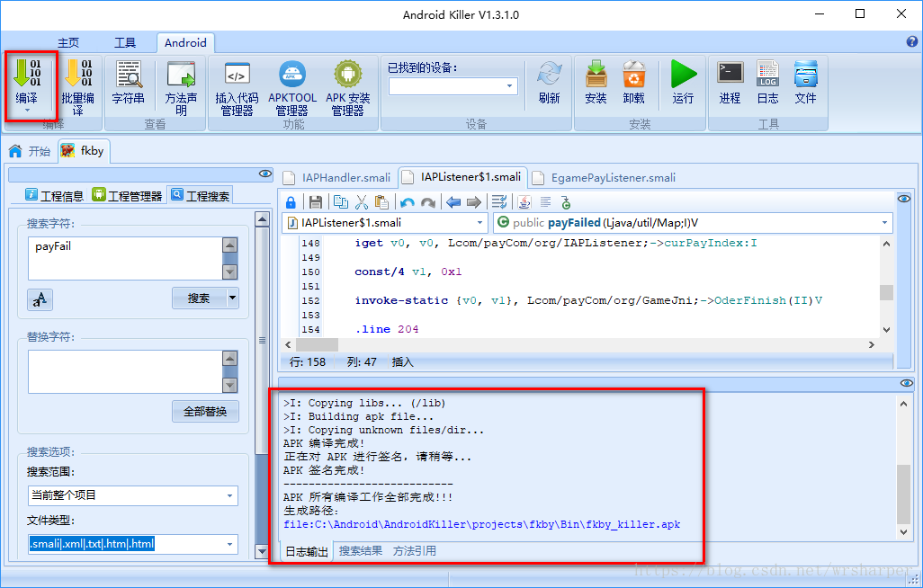Navigate forward with grey right arrow
923x588 pixels.
click(474, 202)
